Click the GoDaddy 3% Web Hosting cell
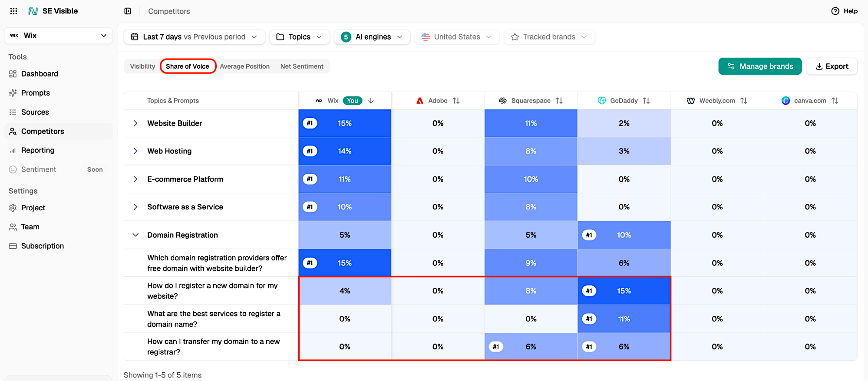868x381 pixels. (624, 151)
